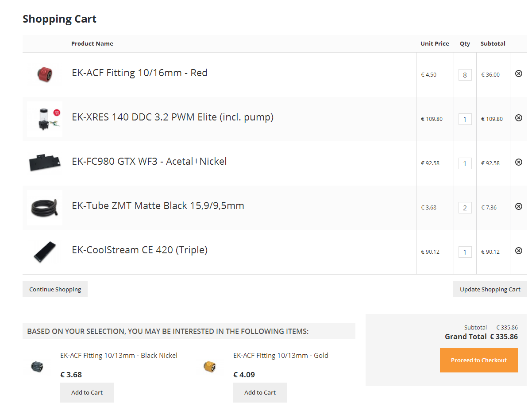Click the EK-CoolStream radiator thumbnail
Image resolution: width=532 pixels, height=403 pixels.
[x=45, y=252]
